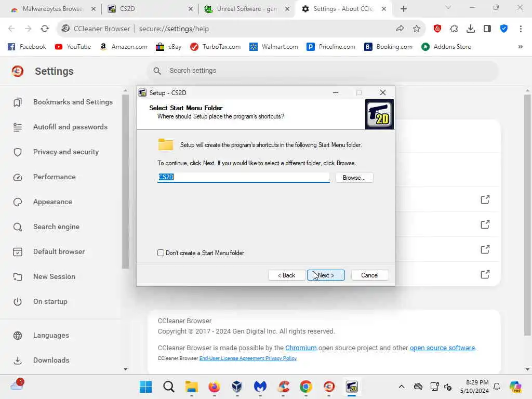Click the address bar URL
Viewport: 532px width, 399px height.
pos(174,29)
